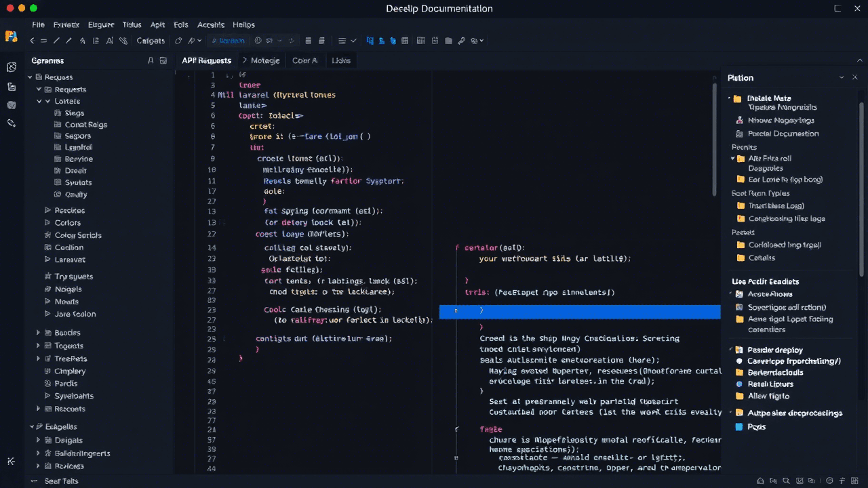Select Cimplery in the tree
This screenshot has height=488, width=868.
pos(70,371)
